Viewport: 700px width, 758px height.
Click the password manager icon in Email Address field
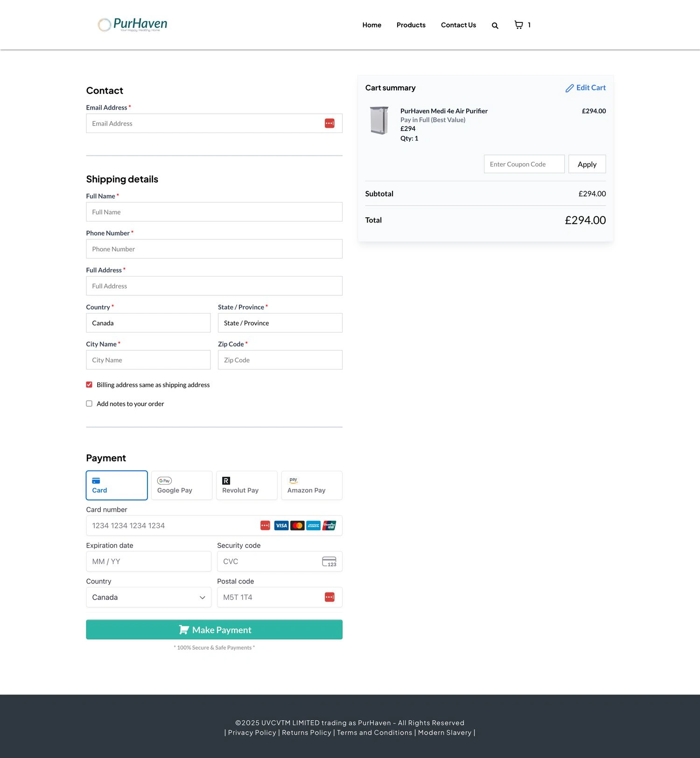(329, 123)
